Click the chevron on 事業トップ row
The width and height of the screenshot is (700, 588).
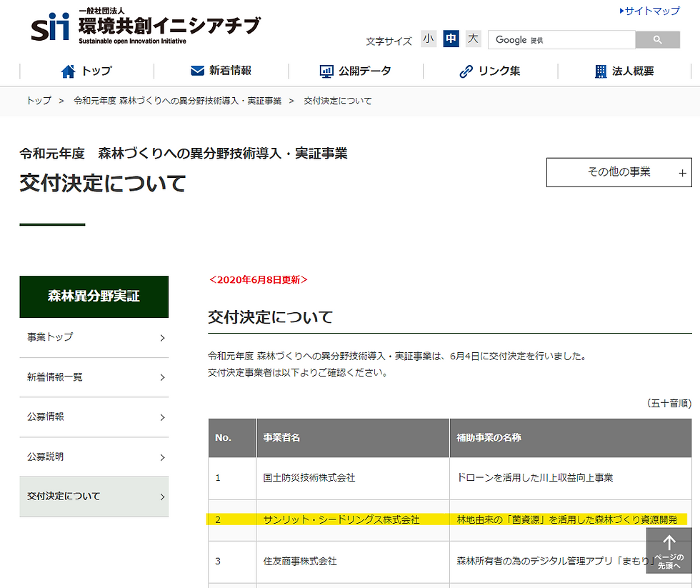point(163,338)
